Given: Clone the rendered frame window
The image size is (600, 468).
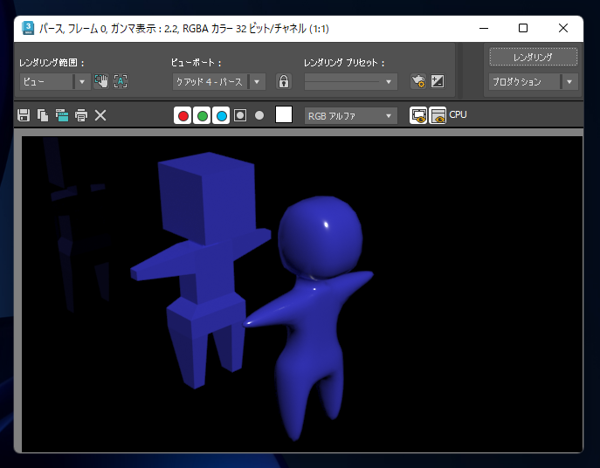Looking at the screenshot, I should click(62, 115).
